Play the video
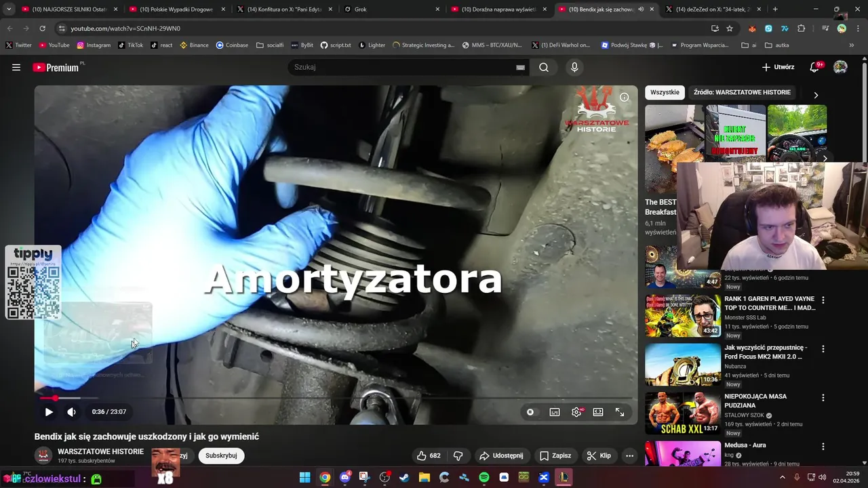The height and width of the screenshot is (488, 868). pos(49,411)
